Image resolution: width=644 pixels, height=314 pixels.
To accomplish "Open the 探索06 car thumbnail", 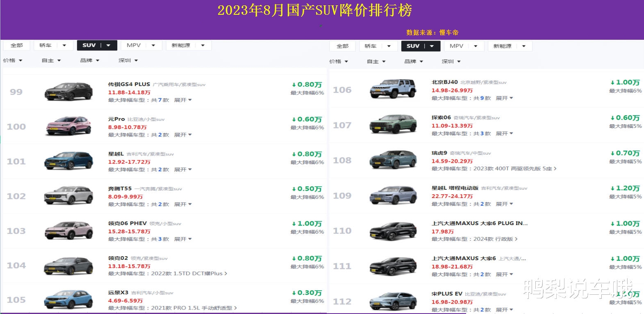I will [x=394, y=124].
